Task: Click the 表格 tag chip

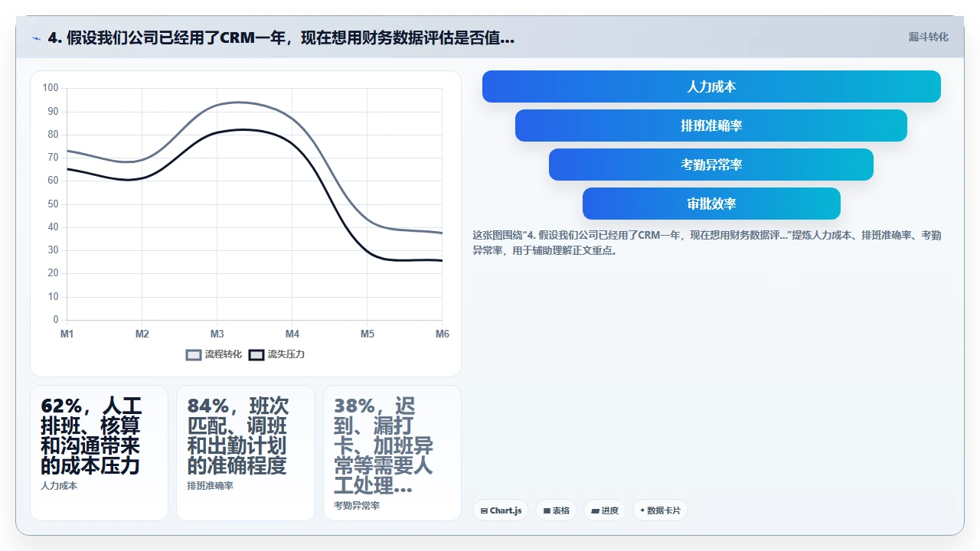Action: coord(556,510)
